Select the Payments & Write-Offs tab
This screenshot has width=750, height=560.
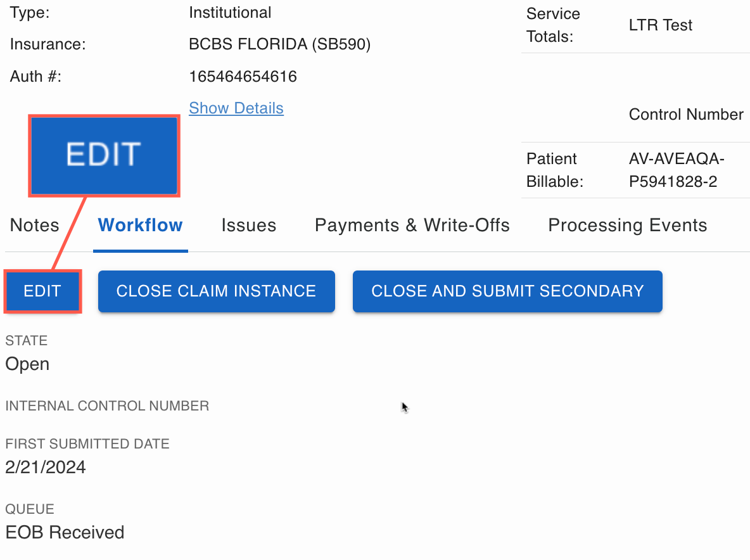coord(412,226)
